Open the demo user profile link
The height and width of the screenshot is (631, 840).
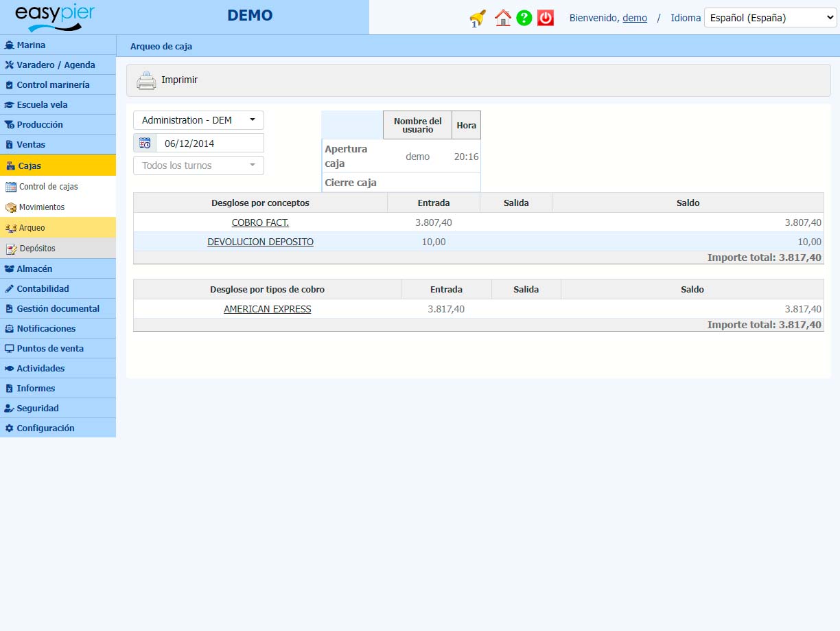coord(635,18)
